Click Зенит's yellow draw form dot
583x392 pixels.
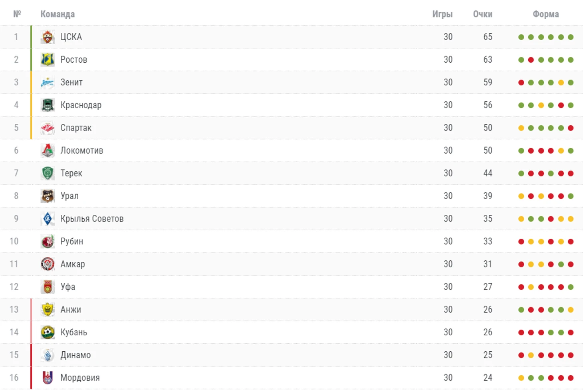tap(561, 83)
